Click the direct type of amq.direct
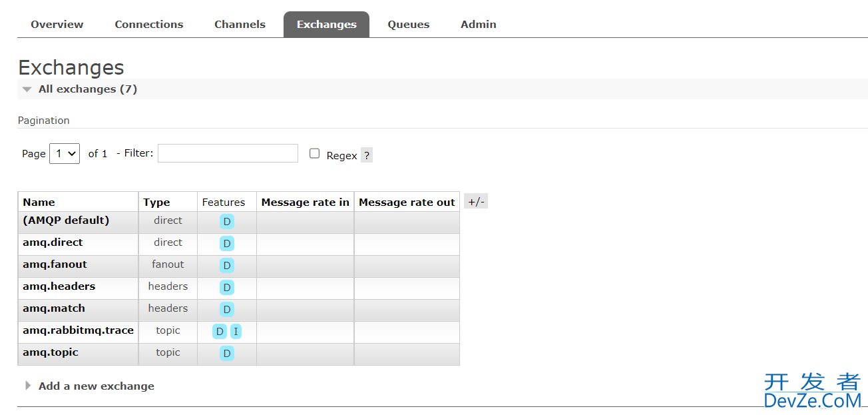Screen dimensions: 868x415 (x=168, y=242)
